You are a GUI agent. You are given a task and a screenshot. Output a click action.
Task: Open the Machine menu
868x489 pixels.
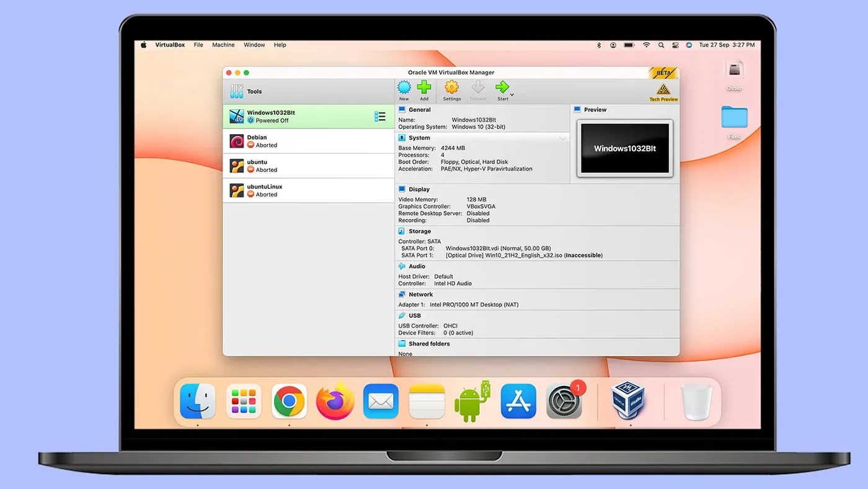(x=223, y=45)
